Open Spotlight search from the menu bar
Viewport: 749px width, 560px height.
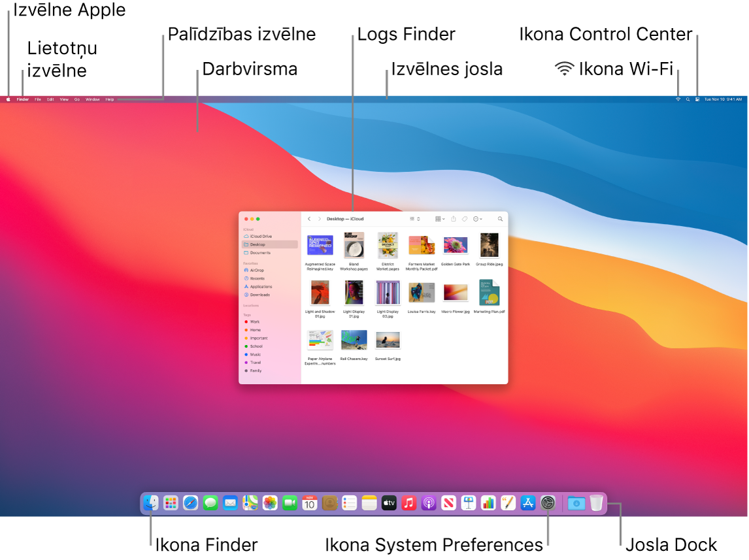tap(688, 99)
